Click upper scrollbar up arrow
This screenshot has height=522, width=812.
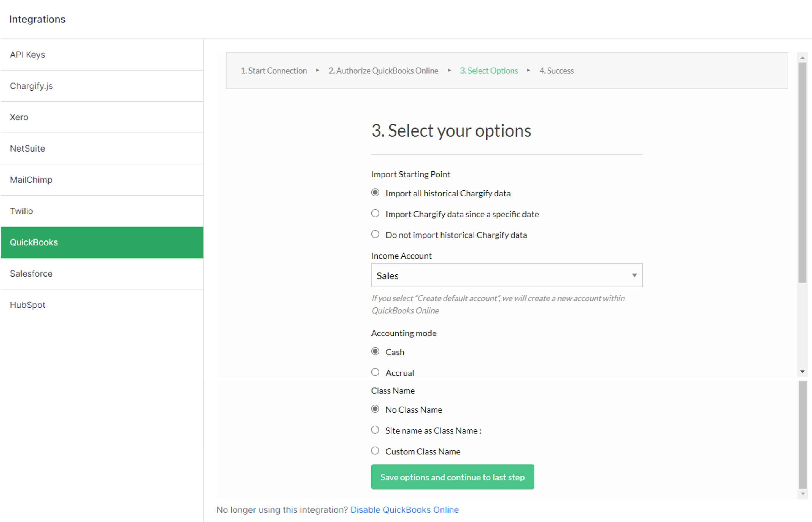[802, 58]
